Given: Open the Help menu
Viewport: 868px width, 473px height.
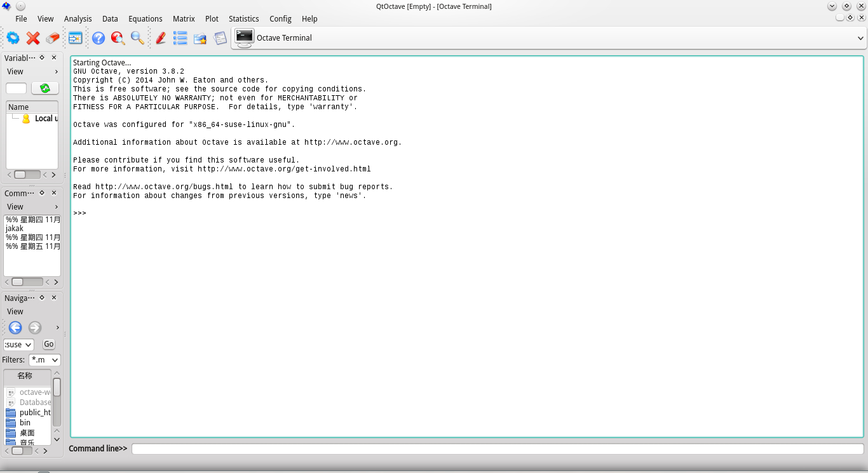Looking at the screenshot, I should pyautogui.click(x=309, y=19).
